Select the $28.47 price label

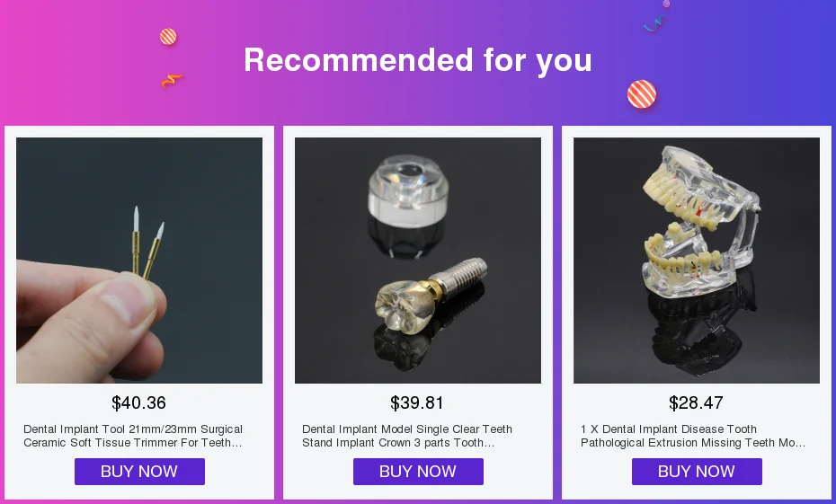[x=696, y=402]
